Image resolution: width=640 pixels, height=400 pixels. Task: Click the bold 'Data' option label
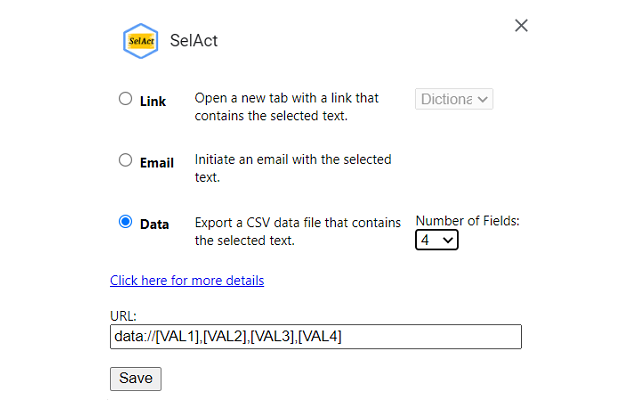click(154, 224)
